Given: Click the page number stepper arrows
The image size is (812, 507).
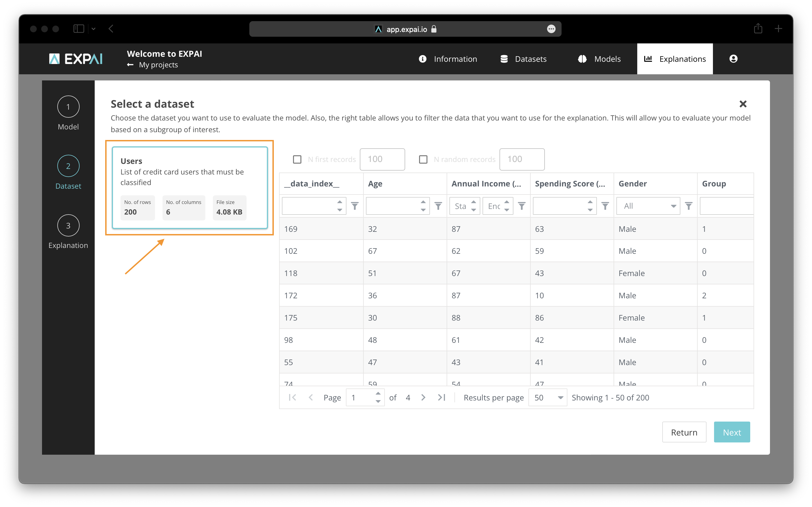Looking at the screenshot, I should coord(378,397).
